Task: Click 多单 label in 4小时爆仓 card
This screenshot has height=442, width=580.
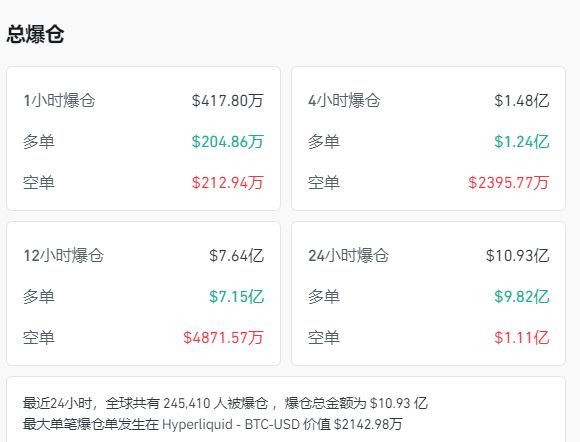Action: point(324,142)
